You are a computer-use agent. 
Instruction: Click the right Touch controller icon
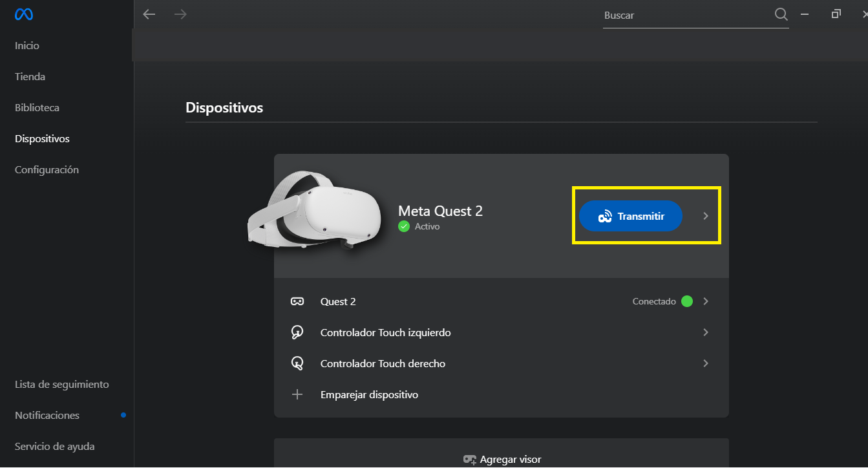tap(297, 363)
